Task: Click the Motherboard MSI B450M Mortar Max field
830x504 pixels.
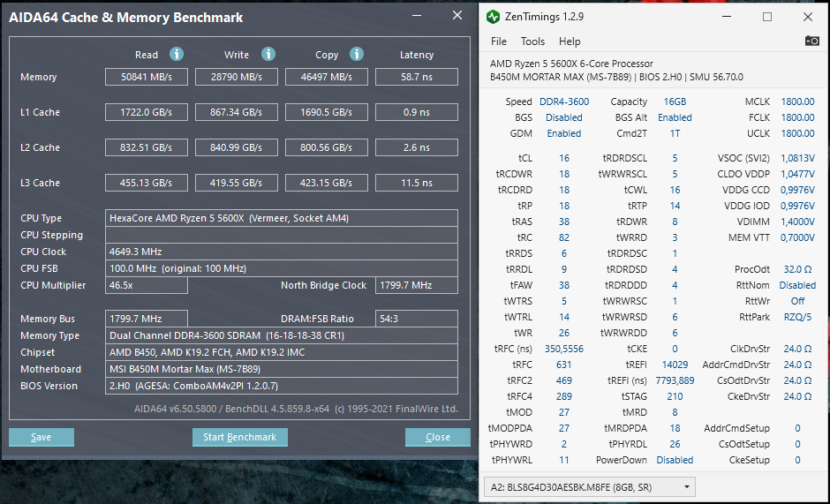Action: 282,369
